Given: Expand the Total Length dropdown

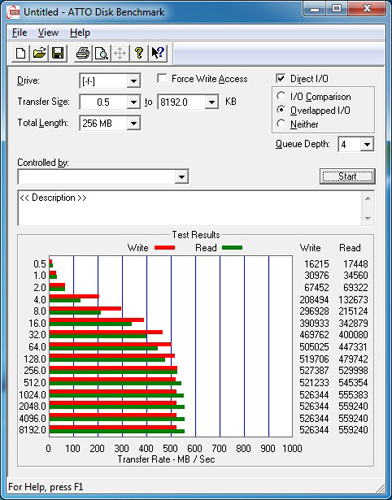Looking at the screenshot, I should tap(133, 123).
